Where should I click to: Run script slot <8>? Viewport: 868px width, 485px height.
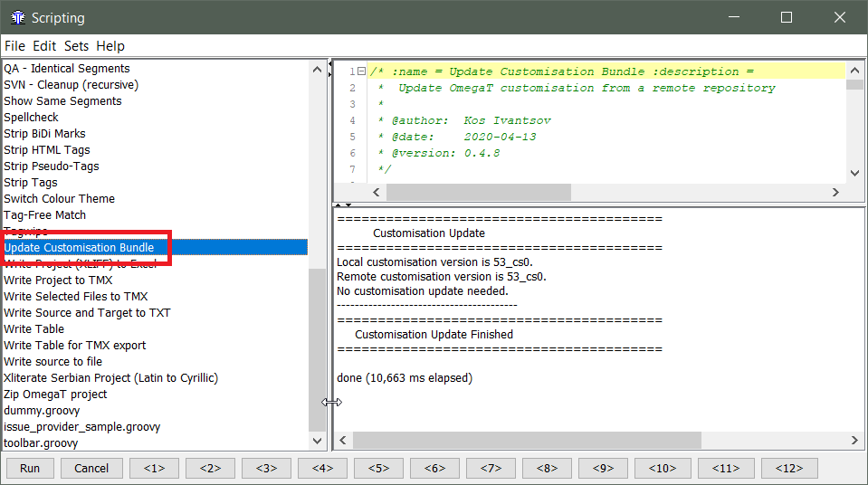[x=547, y=469]
